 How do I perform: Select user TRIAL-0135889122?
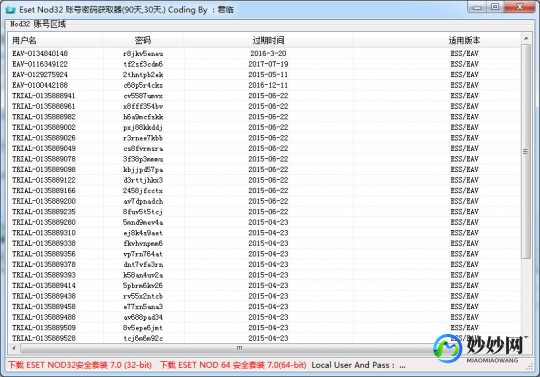pos(44,180)
